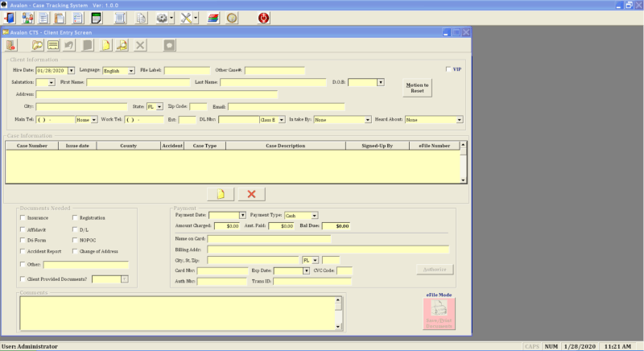Open the D.O.B date dropdown
This screenshot has height=351, width=644.
pos(381,82)
